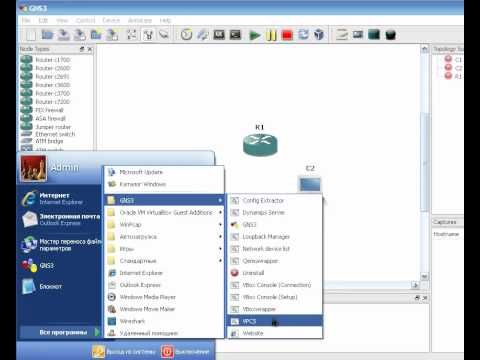
Task: Open the View menu
Action: point(62,20)
